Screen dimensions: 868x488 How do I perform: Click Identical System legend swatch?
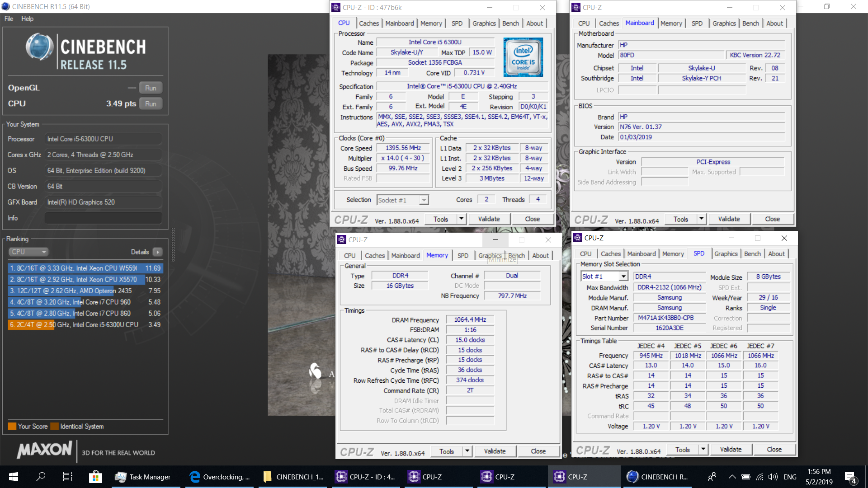point(55,426)
